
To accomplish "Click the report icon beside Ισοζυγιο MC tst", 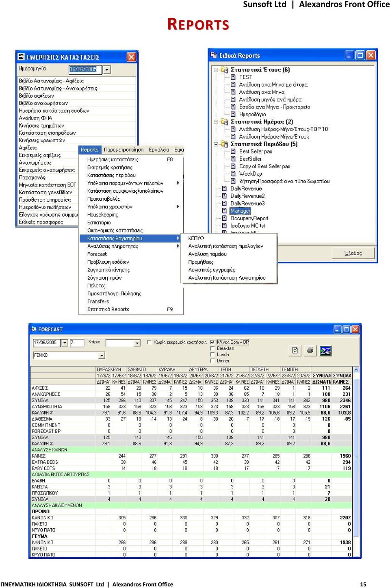I will (224, 226).
